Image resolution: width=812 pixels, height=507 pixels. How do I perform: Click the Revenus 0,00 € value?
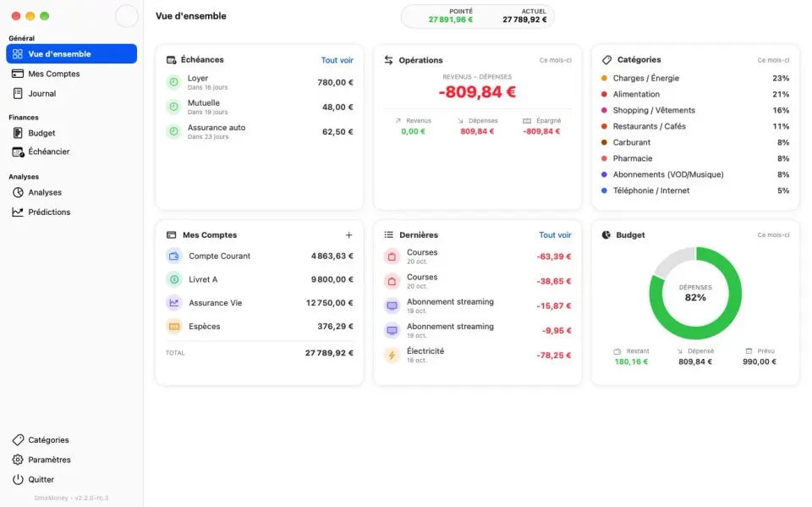(x=414, y=132)
